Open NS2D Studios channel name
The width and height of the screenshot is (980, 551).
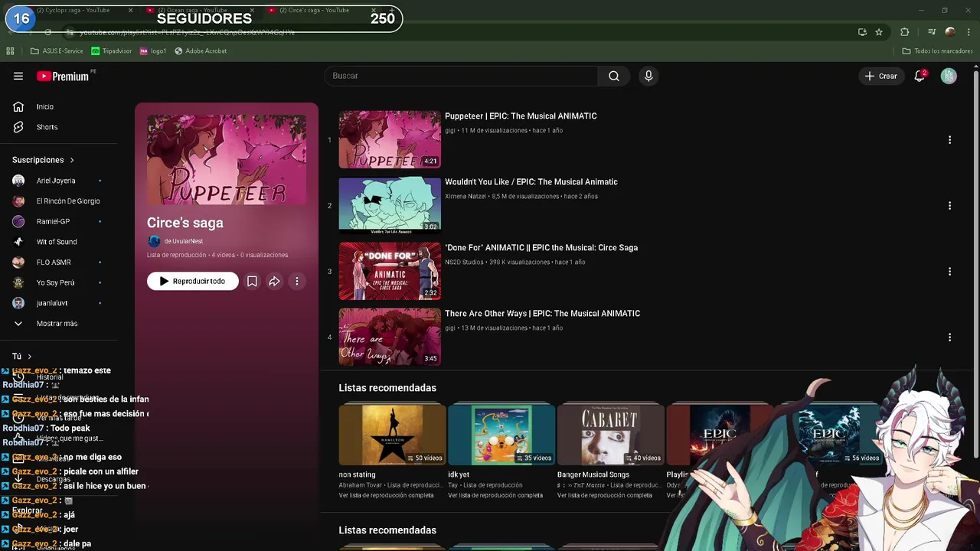click(464, 262)
